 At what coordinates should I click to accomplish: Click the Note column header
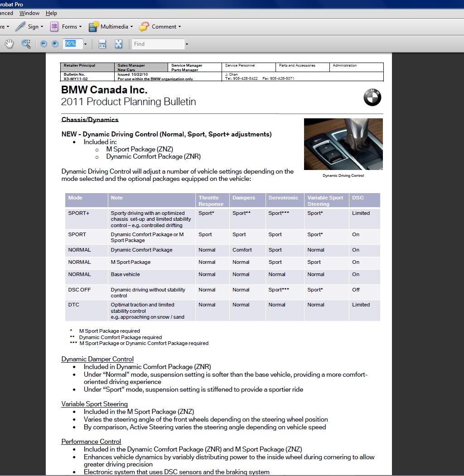(151, 200)
